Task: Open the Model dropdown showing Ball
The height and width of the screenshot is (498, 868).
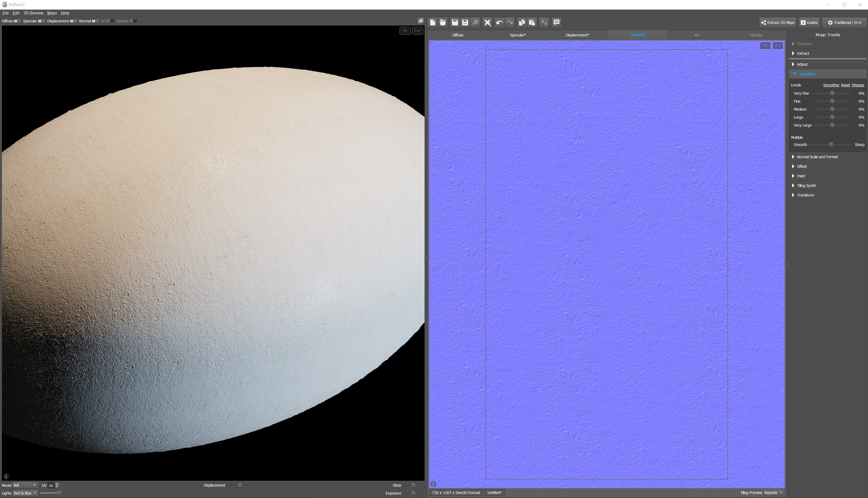Action: (x=25, y=485)
